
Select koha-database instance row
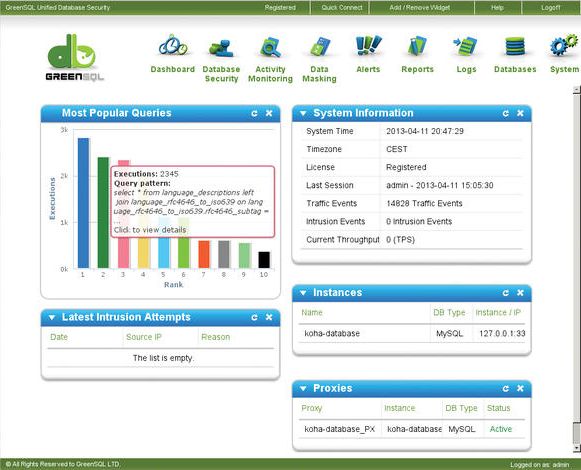tap(412, 334)
